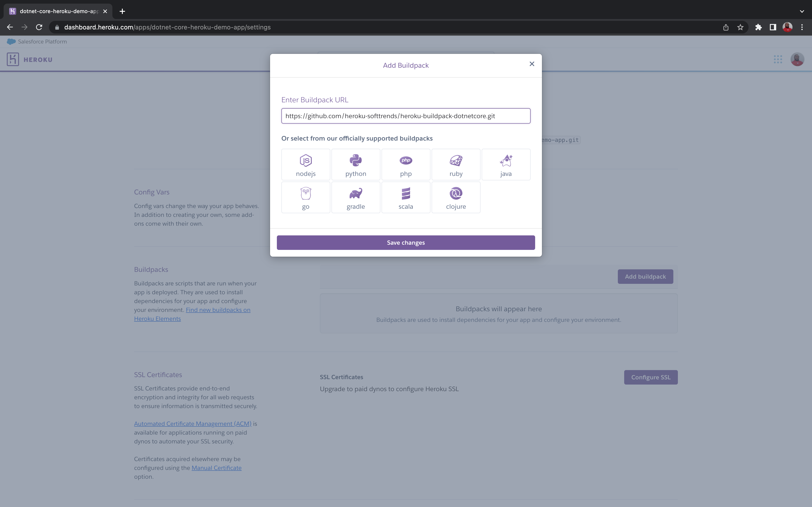Screen dimensions: 812x507
Task: Select the python buildpack
Action: 355,164
